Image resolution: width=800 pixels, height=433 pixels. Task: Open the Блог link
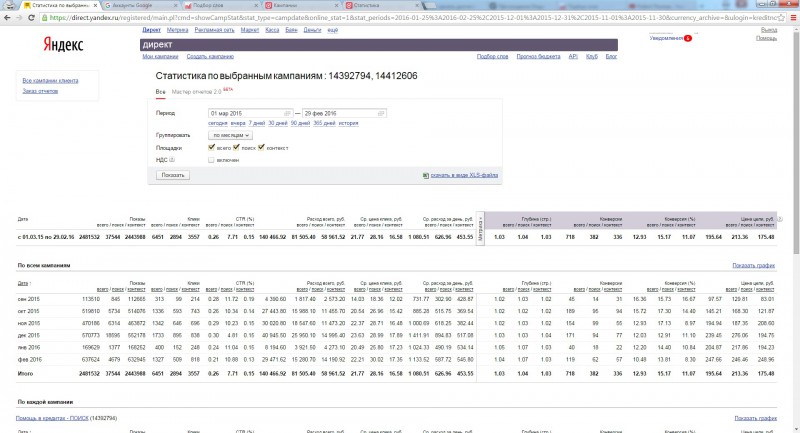pyautogui.click(x=611, y=57)
